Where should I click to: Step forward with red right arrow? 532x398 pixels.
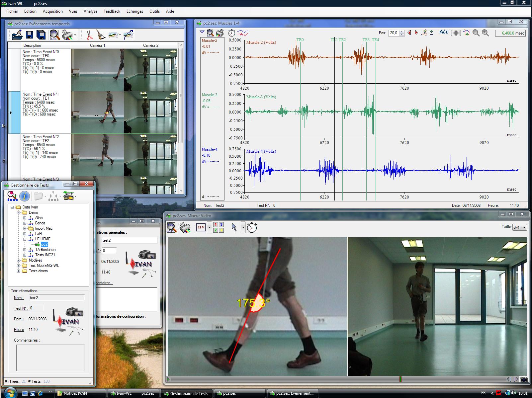click(416, 33)
